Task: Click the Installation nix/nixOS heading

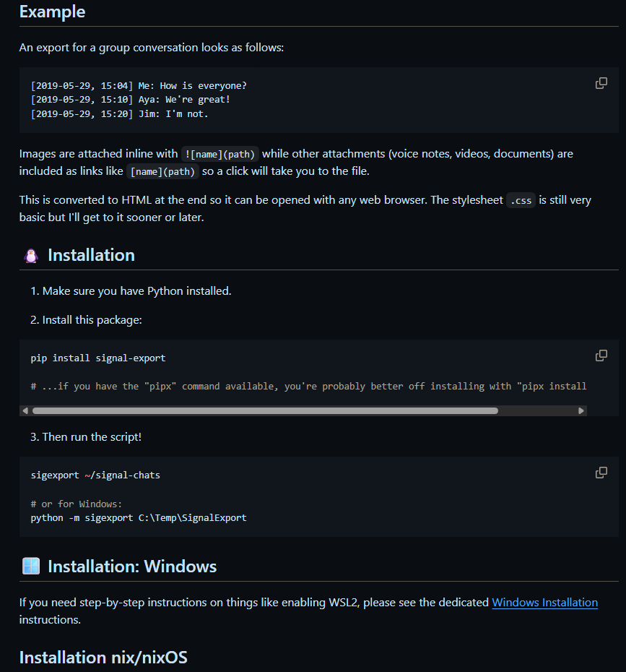Action: click(103, 657)
